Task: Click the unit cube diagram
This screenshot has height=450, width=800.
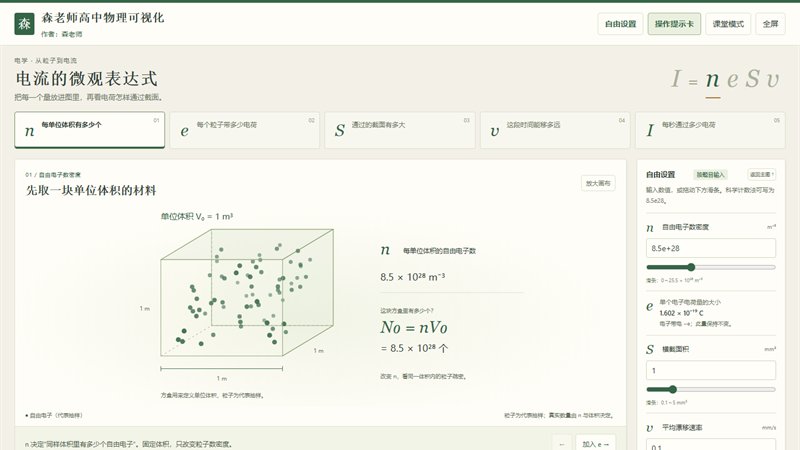Action: (x=247, y=292)
